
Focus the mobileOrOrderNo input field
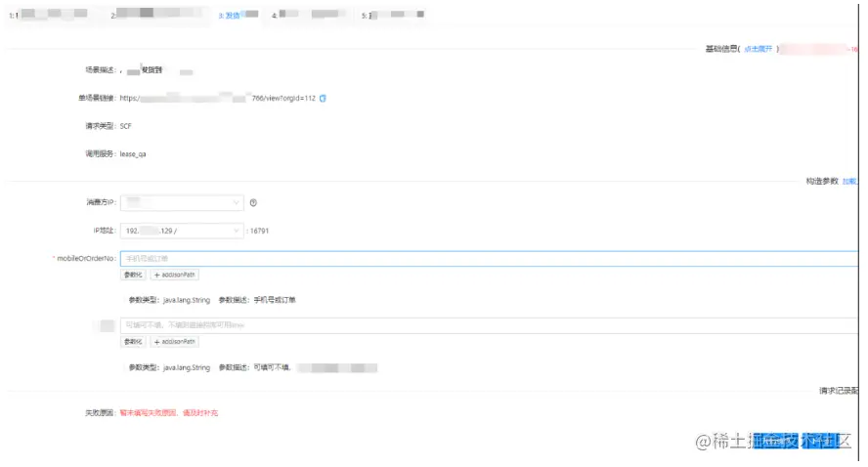pyautogui.click(x=489, y=258)
